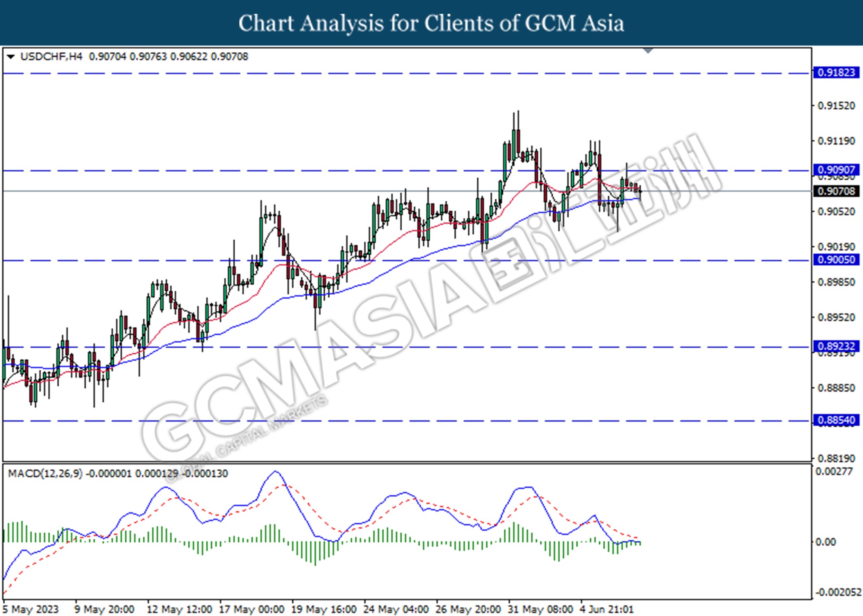Click the 26 May 20:00 time label
The height and width of the screenshot is (616, 863).
[x=468, y=610]
